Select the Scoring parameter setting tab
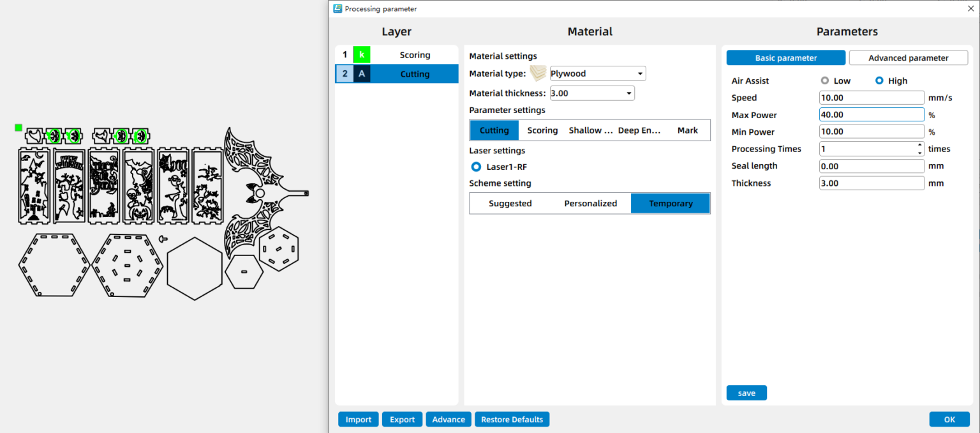Image resolution: width=980 pixels, height=433 pixels. pos(542,130)
